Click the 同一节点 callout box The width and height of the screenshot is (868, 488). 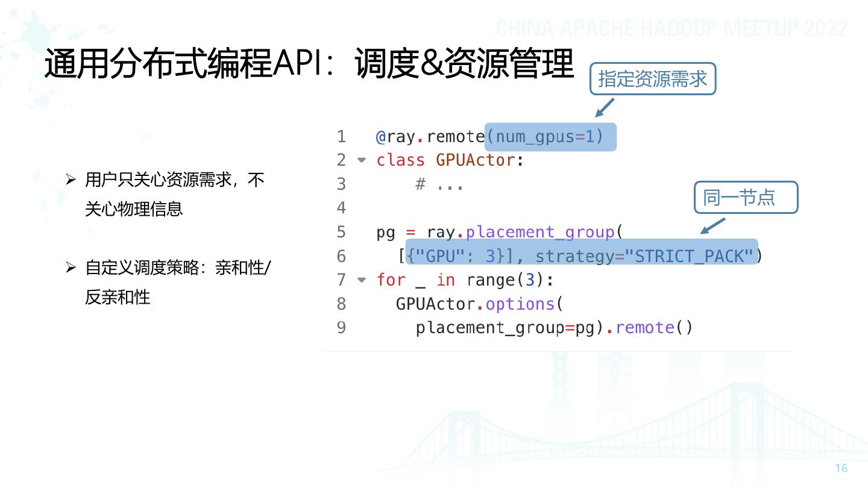[x=746, y=197]
